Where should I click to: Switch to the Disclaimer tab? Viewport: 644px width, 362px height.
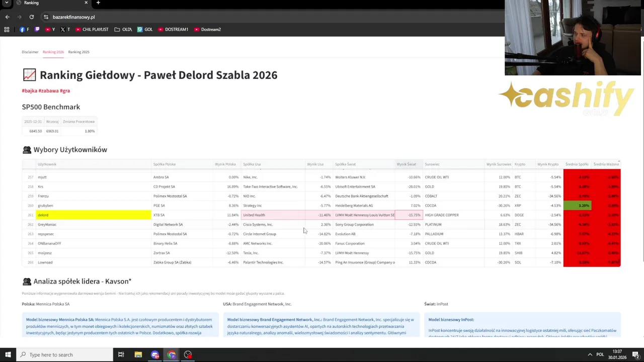click(x=30, y=52)
